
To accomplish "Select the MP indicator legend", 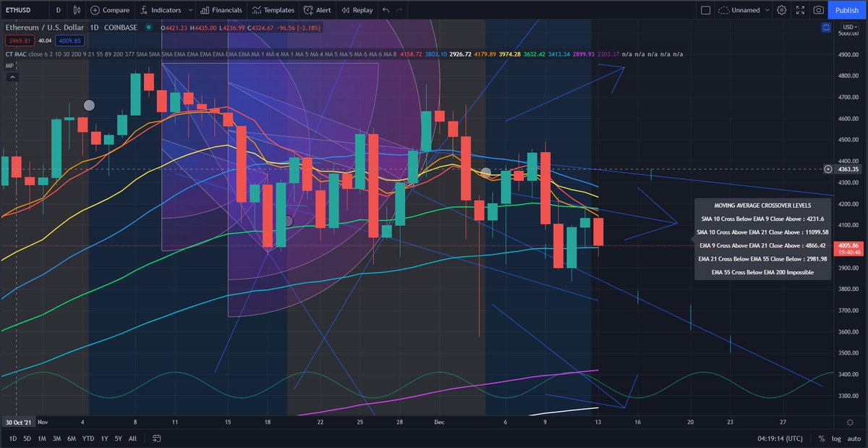I will click(x=9, y=66).
